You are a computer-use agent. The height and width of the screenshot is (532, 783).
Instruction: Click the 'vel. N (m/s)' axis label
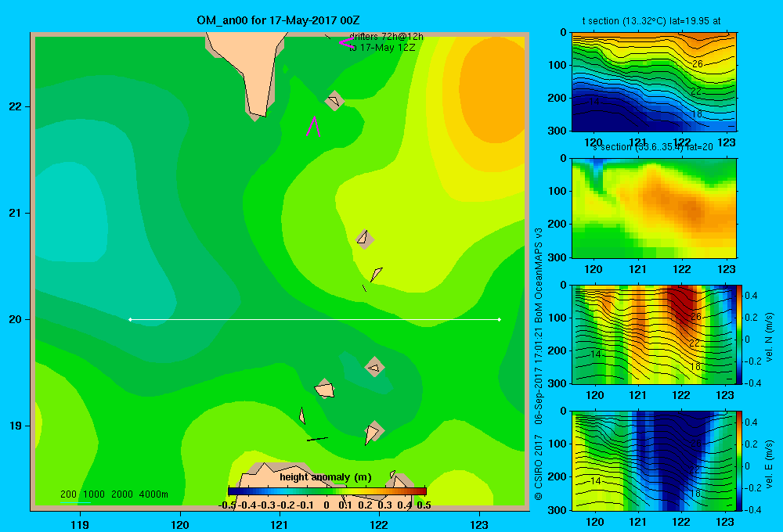(769, 337)
